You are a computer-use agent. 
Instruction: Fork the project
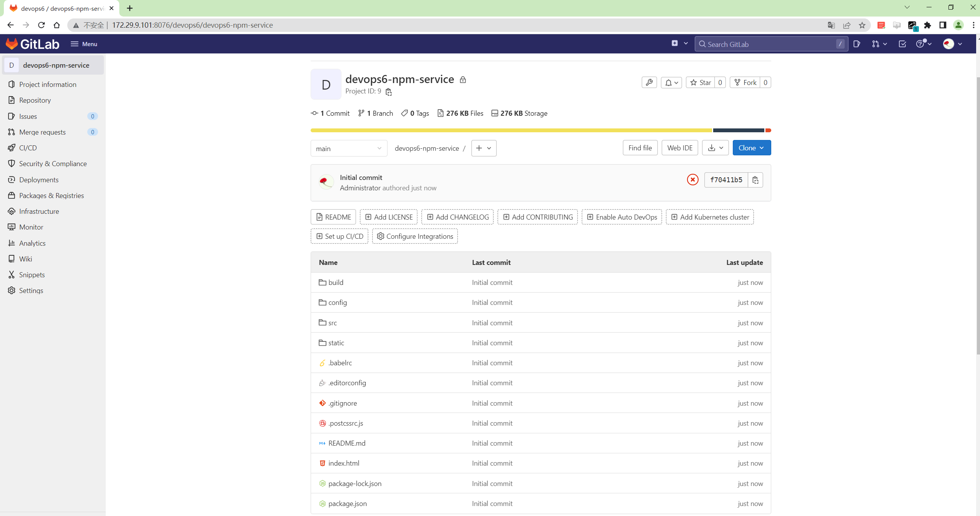pos(745,82)
